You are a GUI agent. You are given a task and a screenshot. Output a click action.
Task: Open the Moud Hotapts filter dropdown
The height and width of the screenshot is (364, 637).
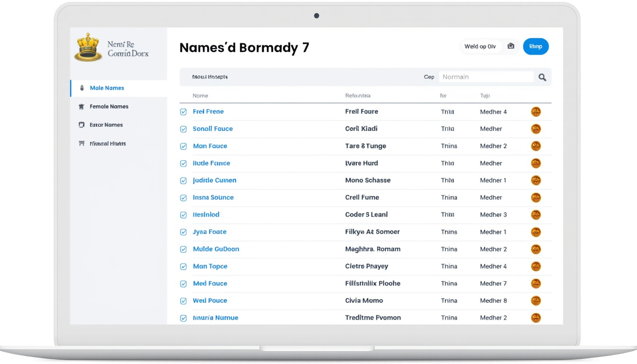point(210,77)
